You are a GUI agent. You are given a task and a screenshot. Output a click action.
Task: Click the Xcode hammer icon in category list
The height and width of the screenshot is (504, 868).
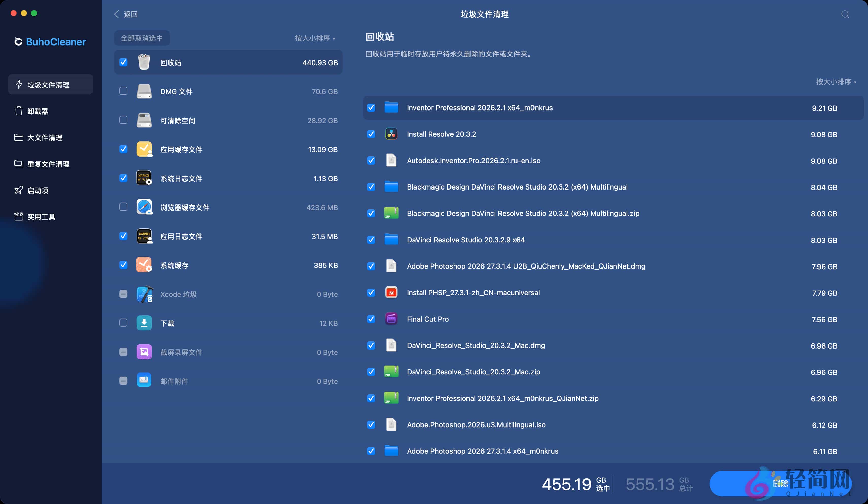144,294
